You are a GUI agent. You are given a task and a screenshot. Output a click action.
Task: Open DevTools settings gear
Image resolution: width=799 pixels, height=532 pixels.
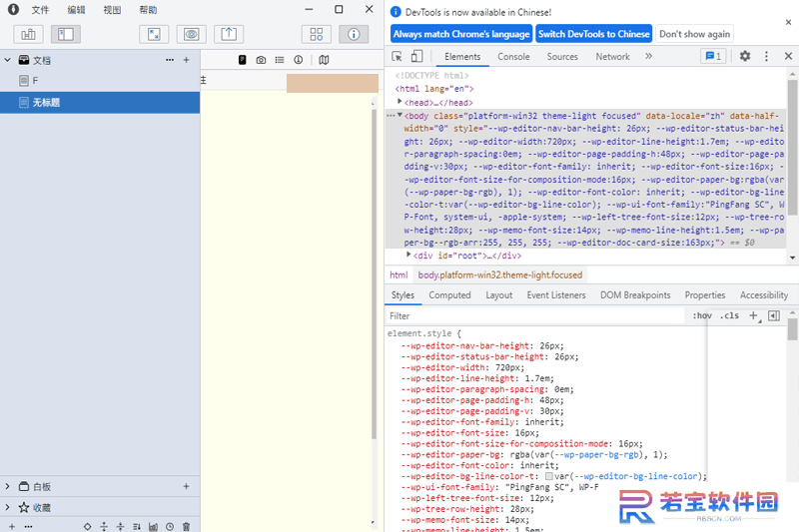(x=745, y=56)
